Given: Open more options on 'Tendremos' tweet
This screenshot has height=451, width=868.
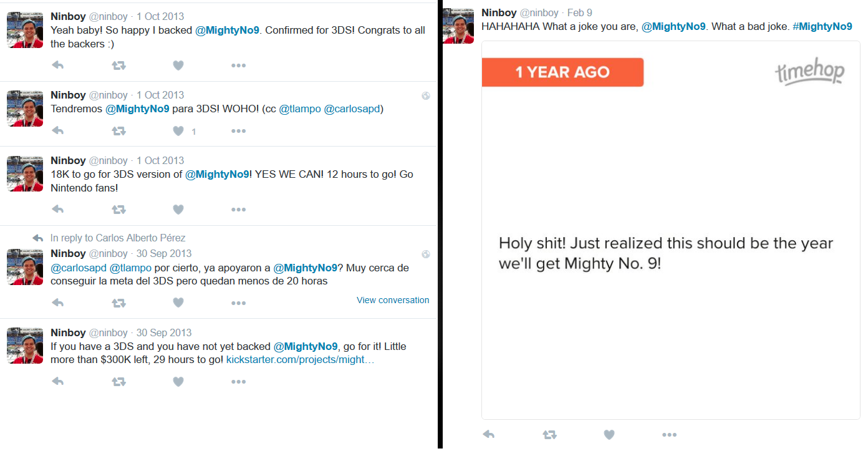Looking at the screenshot, I should pos(238,131).
